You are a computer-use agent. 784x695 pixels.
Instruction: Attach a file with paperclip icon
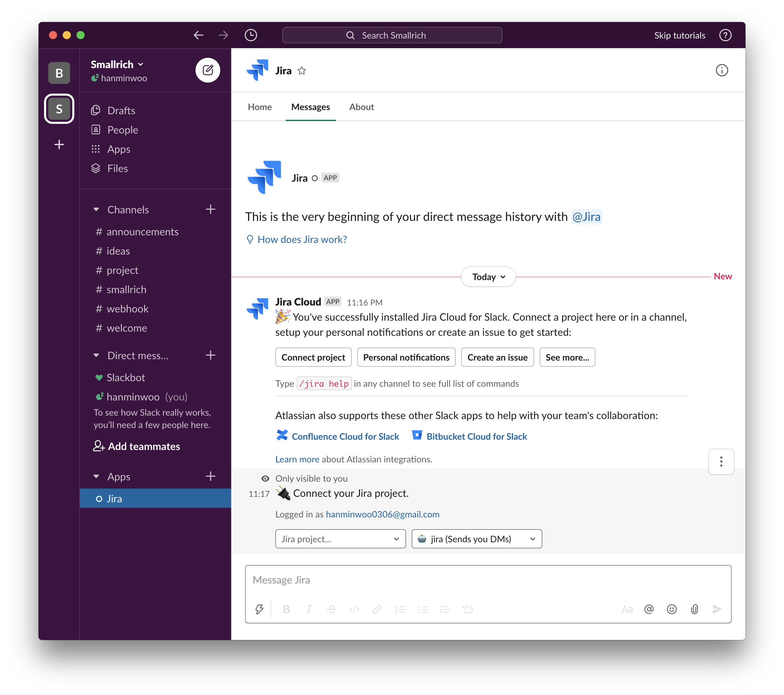pos(694,609)
